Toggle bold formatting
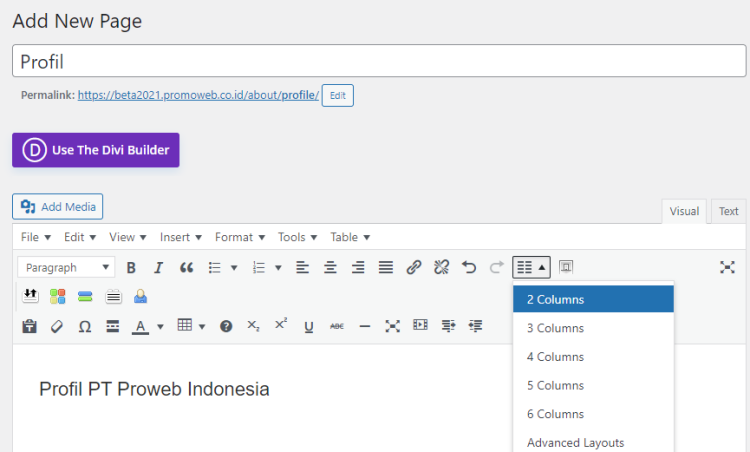750x452 pixels. click(131, 267)
